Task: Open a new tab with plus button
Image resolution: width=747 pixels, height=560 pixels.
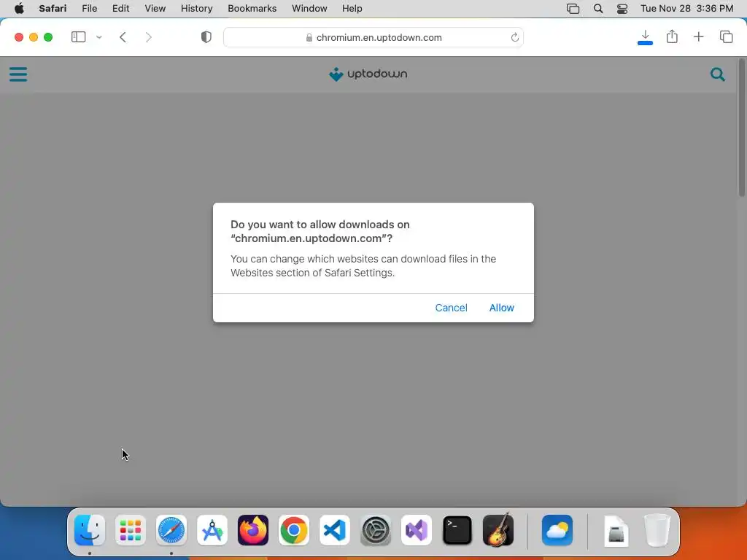Action: point(698,36)
